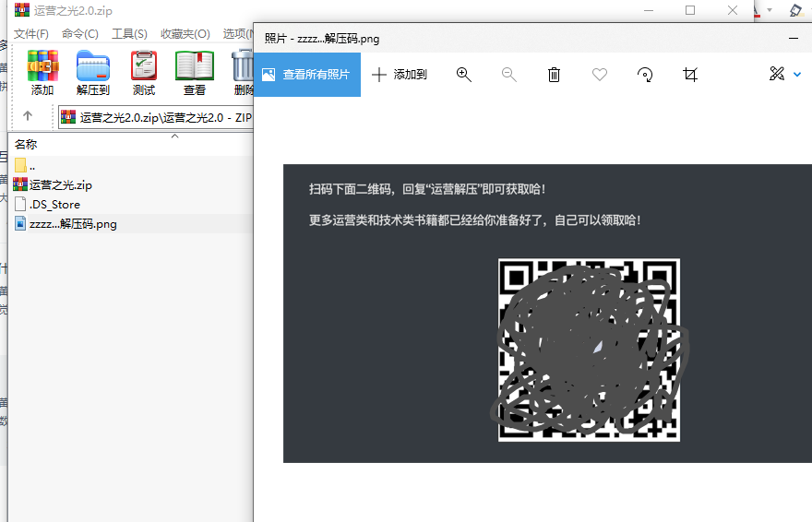Expand the Edit & Create dropdown chevron
812x522 pixels.
(797, 75)
